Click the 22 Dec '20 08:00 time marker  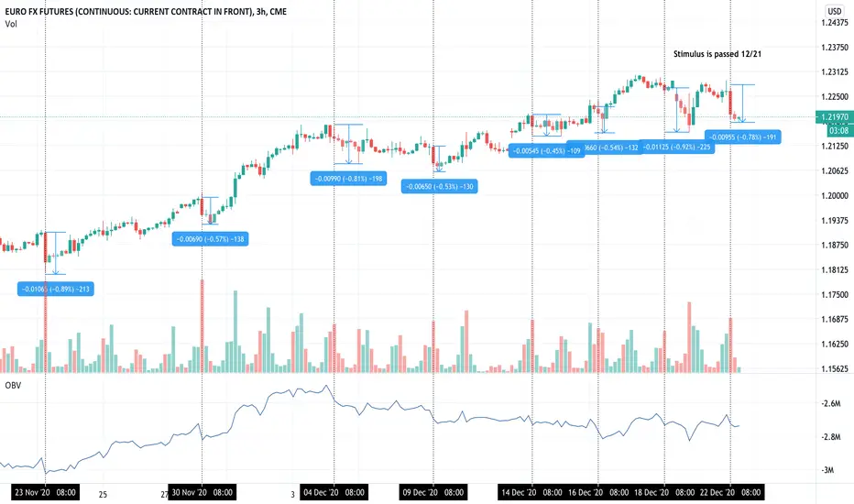click(x=729, y=493)
